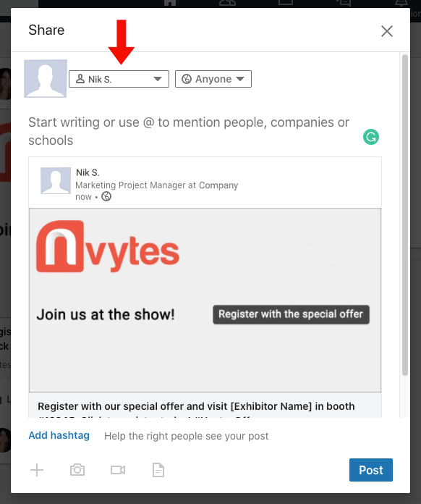Open the Nik S. poster dropdown

point(119,79)
